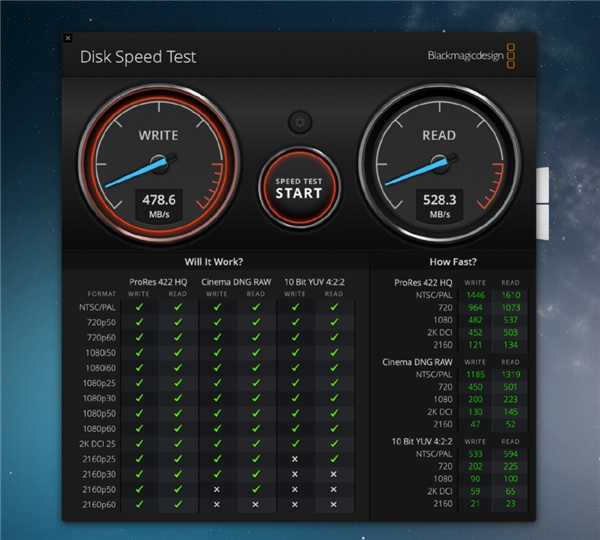This screenshot has width=600, height=540.
Task: Click the 2160p50 format row label
Action: click(99, 489)
